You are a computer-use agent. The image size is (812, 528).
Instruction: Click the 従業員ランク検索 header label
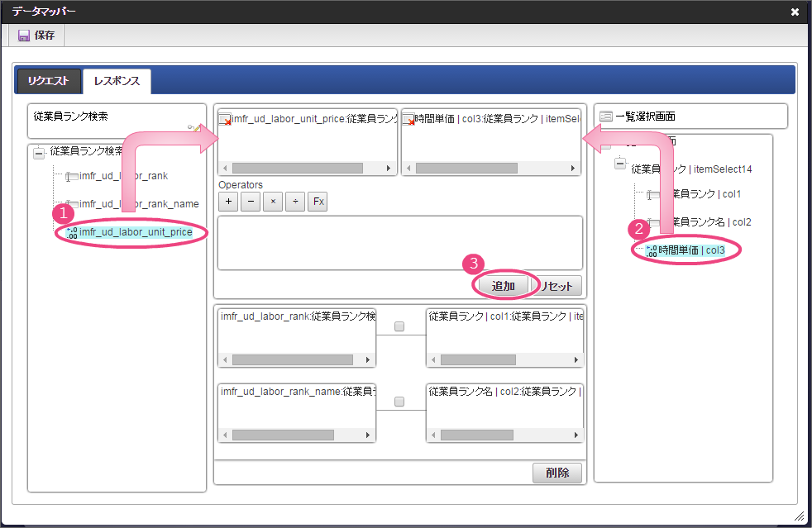click(71, 117)
